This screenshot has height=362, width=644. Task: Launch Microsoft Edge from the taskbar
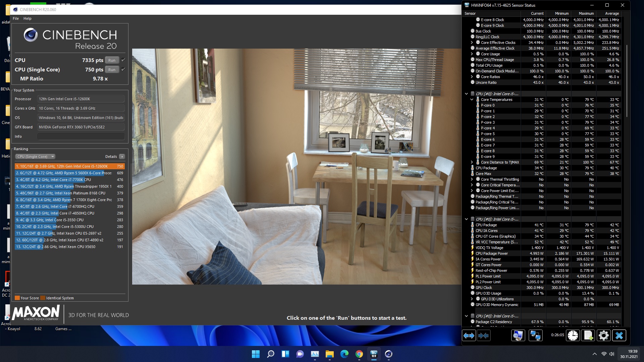pos(344,354)
